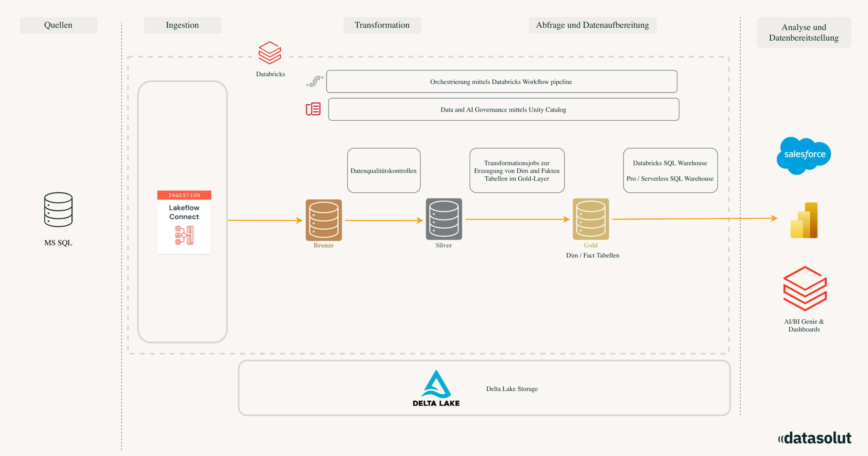Click the Salesforce cloud logo
This screenshot has height=456, width=868.
click(804, 155)
